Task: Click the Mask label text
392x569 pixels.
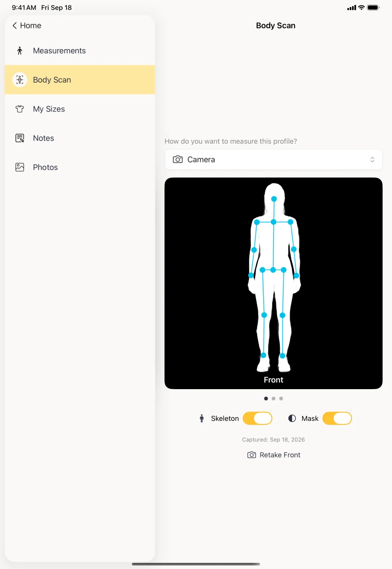Action: [x=310, y=419]
